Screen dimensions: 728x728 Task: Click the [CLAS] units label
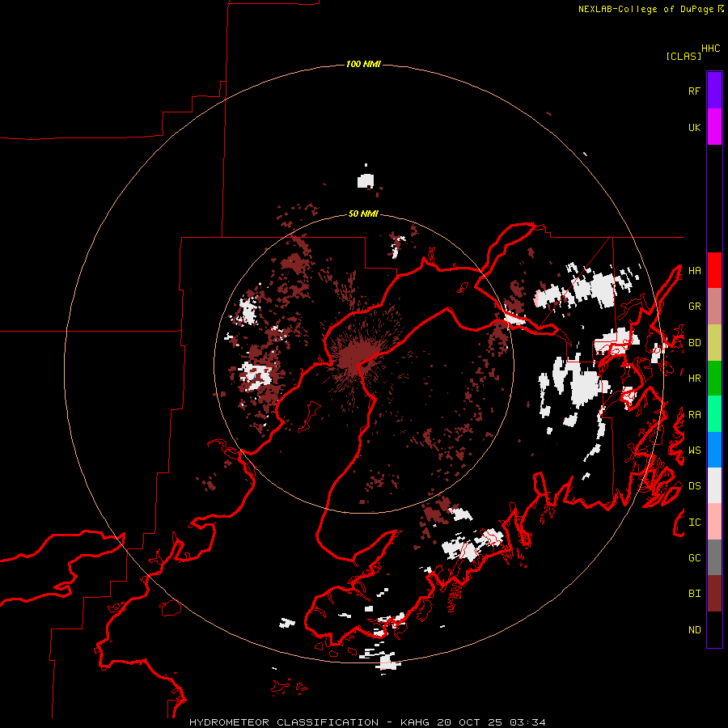684,56
